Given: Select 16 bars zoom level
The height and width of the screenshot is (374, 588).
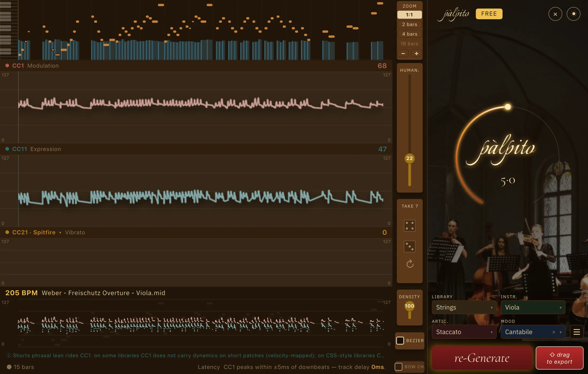Looking at the screenshot, I should click(409, 44).
